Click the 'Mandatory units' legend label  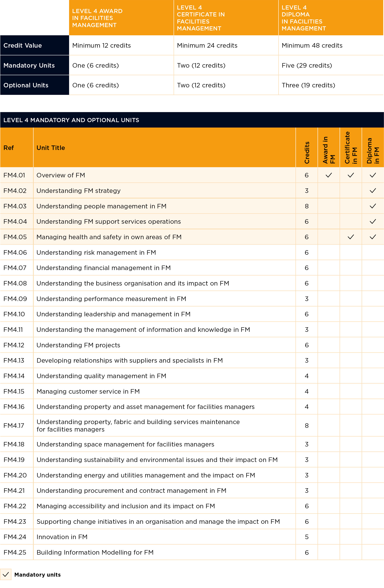(38, 575)
